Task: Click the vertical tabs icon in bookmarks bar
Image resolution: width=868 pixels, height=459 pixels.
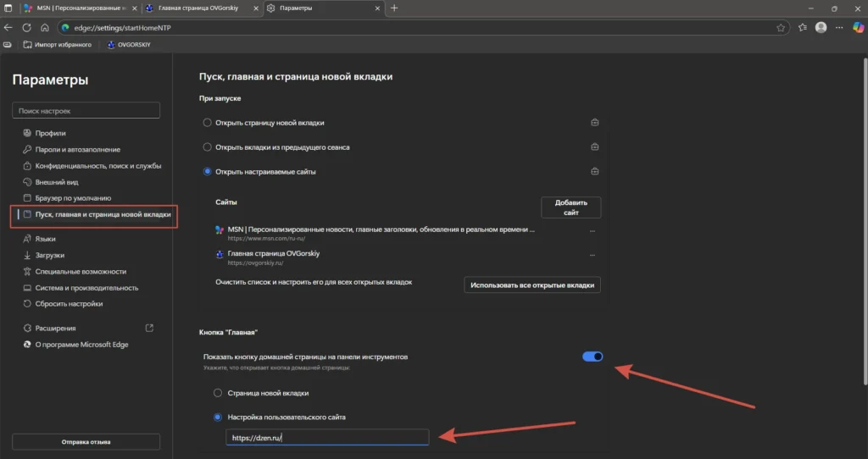Action: (x=7, y=45)
